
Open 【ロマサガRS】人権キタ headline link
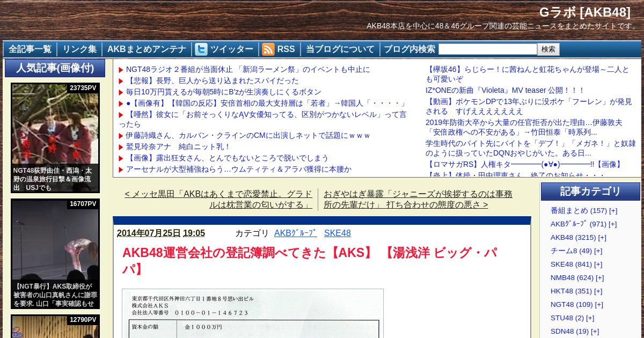click(x=524, y=164)
